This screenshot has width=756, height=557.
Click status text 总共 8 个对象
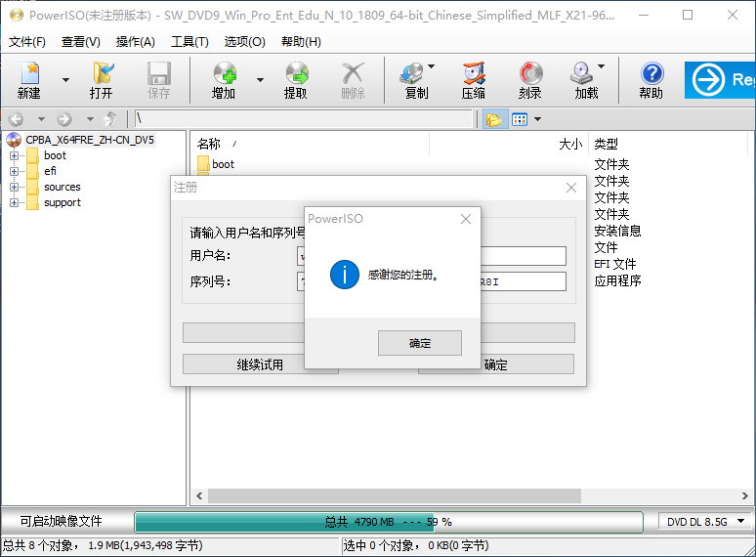pos(40,545)
